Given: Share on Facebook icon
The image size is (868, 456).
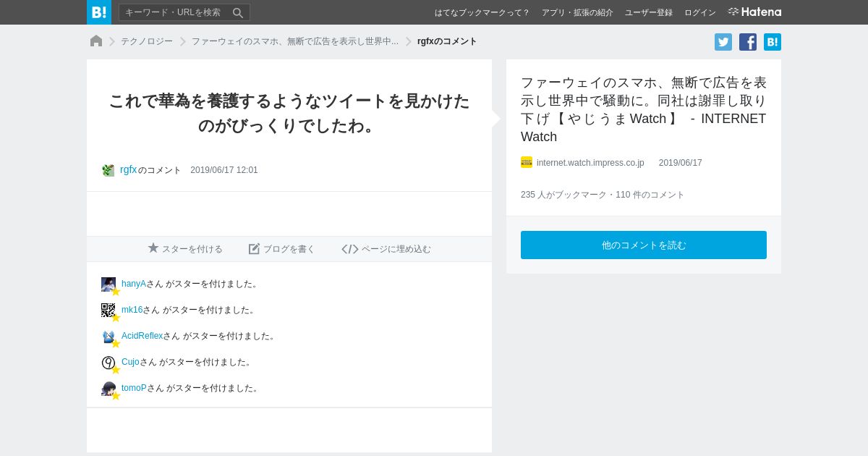Looking at the screenshot, I should tap(748, 42).
